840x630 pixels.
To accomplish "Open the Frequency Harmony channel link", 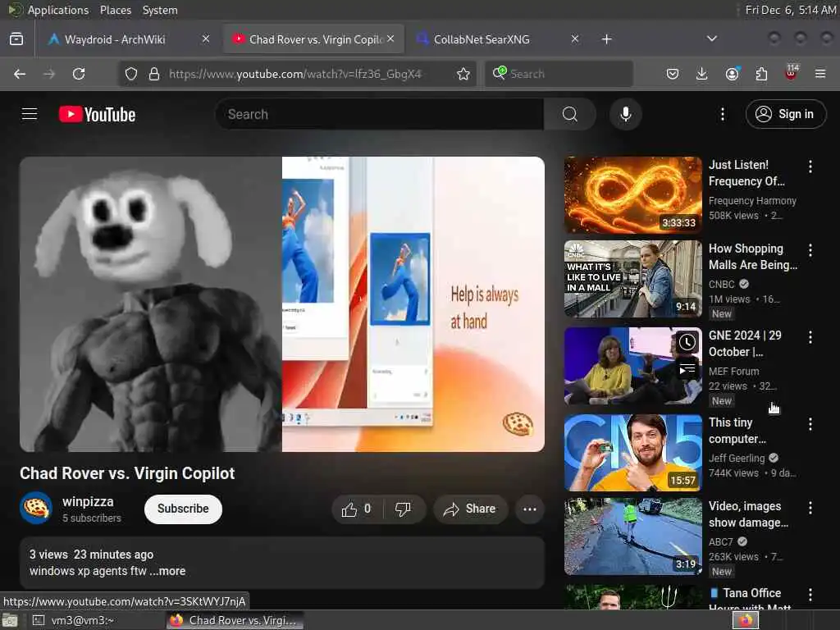I will click(752, 201).
